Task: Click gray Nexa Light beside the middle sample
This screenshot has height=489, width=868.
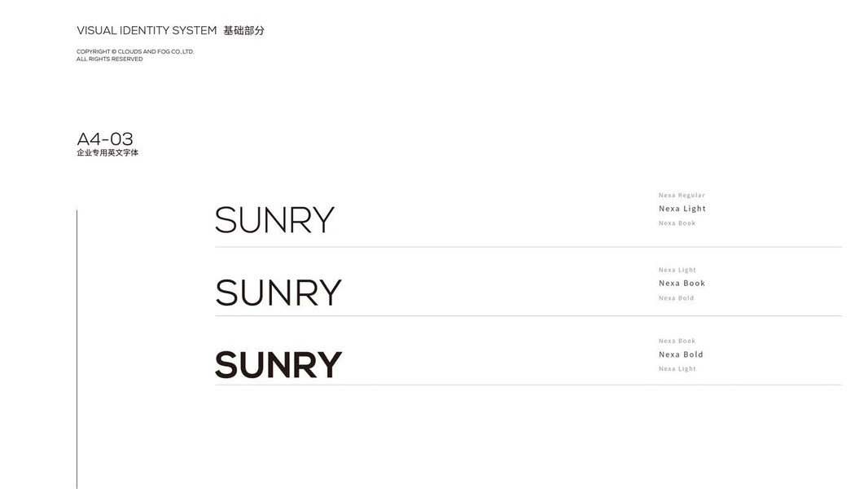Action: pyautogui.click(x=677, y=270)
